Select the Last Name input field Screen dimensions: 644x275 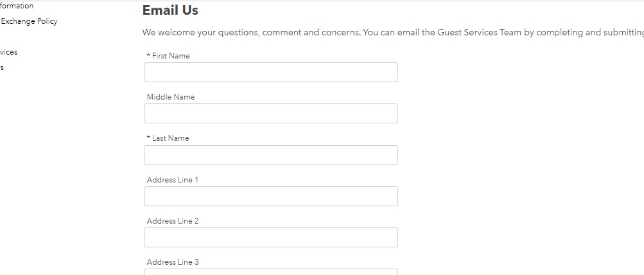click(x=271, y=155)
